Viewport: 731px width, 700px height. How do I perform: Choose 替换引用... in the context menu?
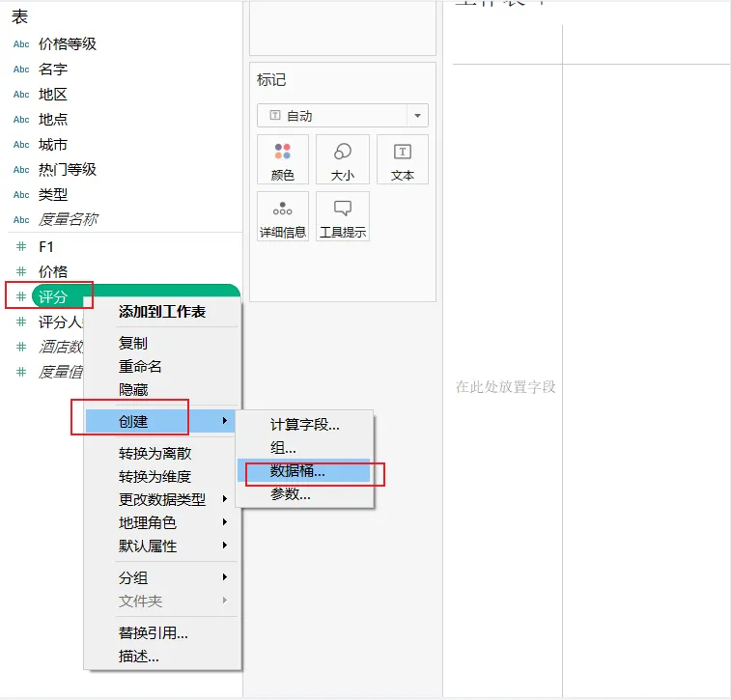pyautogui.click(x=162, y=633)
